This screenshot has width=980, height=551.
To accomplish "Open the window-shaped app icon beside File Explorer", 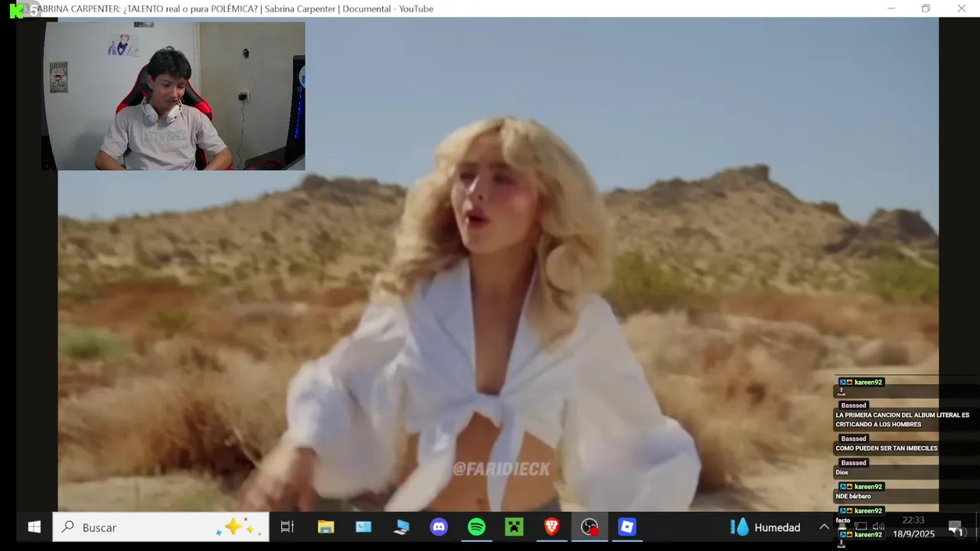I will click(364, 527).
